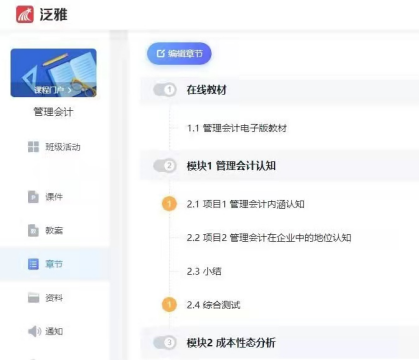The width and height of the screenshot is (420, 361).
Task: Open 2.2 项目2 管理会计在企业中的地位认知
Action: pos(269,238)
